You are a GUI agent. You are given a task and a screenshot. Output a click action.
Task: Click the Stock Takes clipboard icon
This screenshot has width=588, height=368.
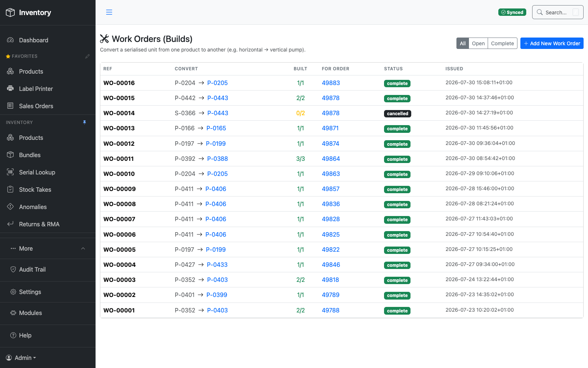point(10,190)
